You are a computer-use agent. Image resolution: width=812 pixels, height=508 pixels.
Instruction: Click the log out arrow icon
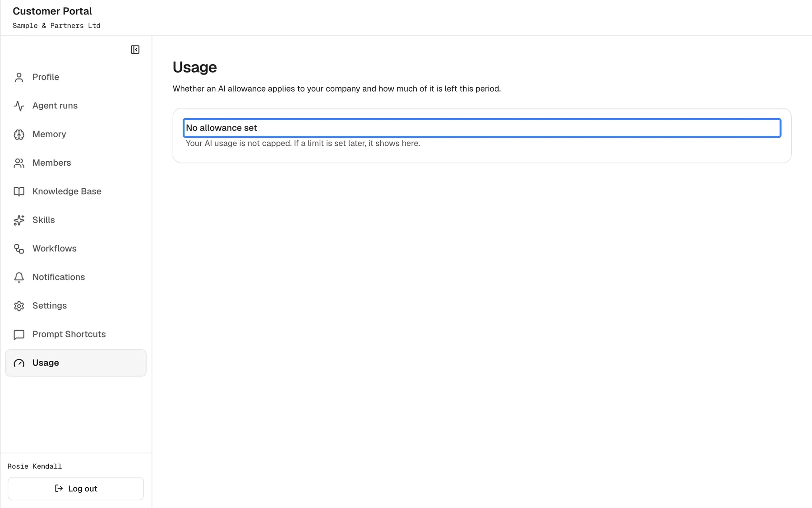coord(59,489)
